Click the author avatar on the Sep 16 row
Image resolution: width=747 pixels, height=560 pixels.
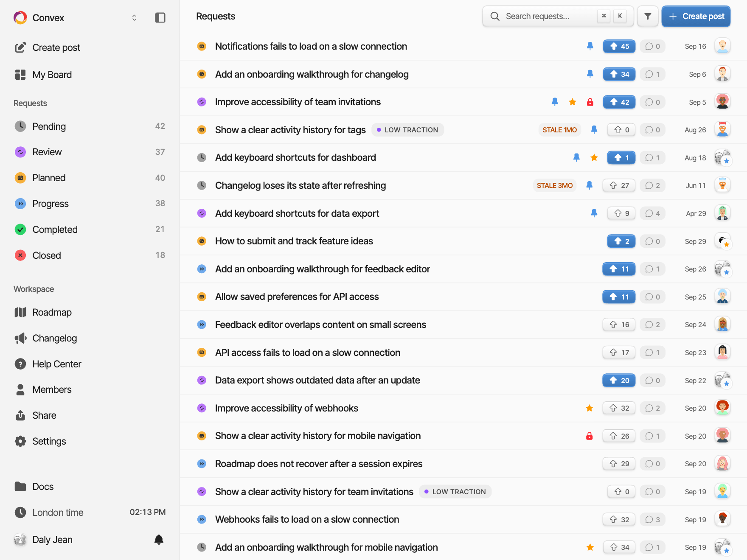(722, 46)
